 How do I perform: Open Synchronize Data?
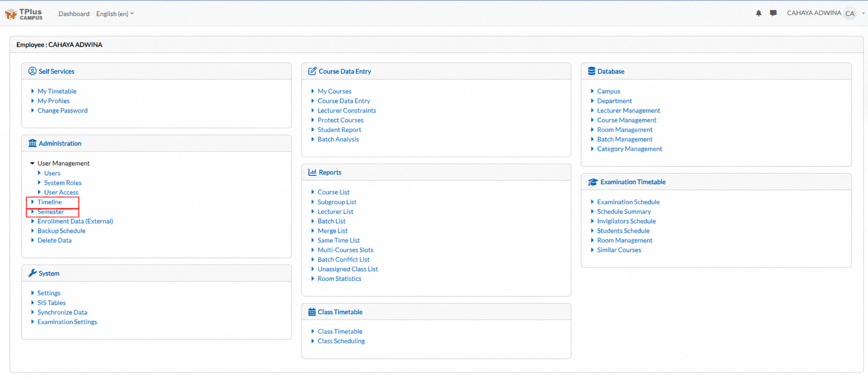pyautogui.click(x=62, y=312)
